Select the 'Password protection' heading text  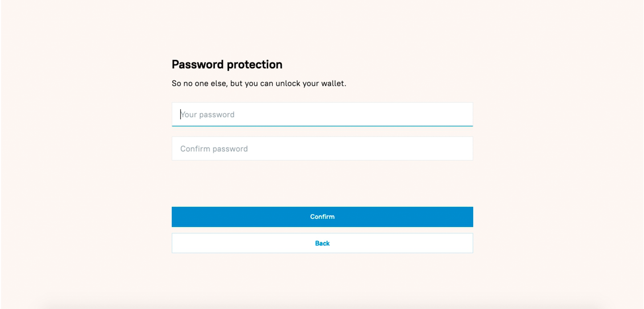coord(227,64)
